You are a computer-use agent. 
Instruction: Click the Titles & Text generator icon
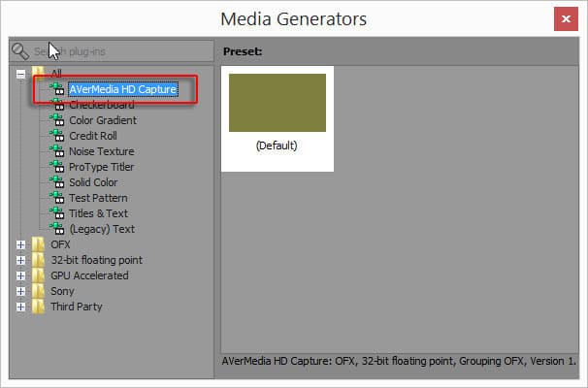click(x=57, y=213)
